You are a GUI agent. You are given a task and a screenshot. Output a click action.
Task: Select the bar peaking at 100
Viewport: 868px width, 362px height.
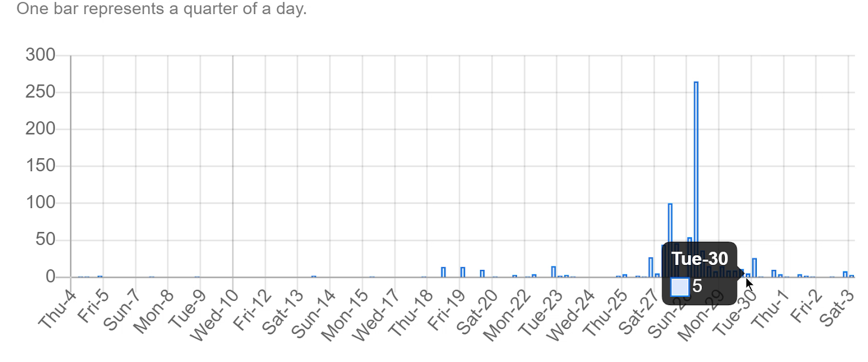670,240
